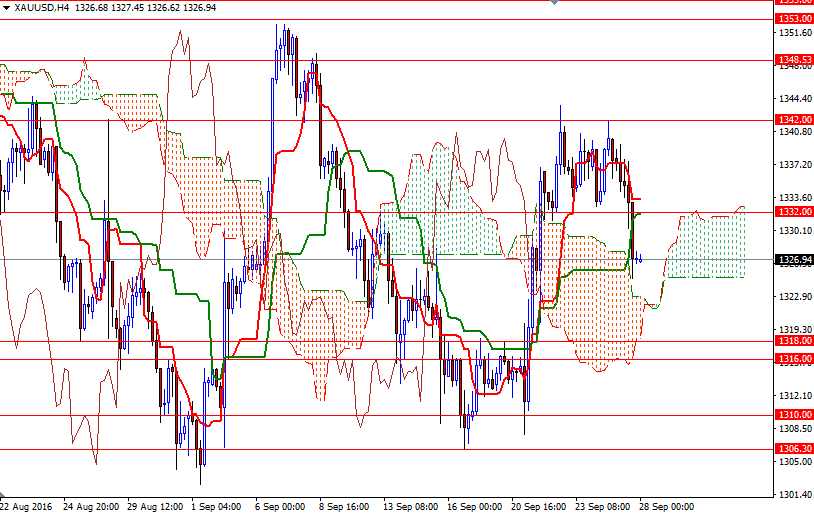814x514 pixels.
Task: Click the 28 Sep 00:00 time axis label
Action: coord(665,507)
